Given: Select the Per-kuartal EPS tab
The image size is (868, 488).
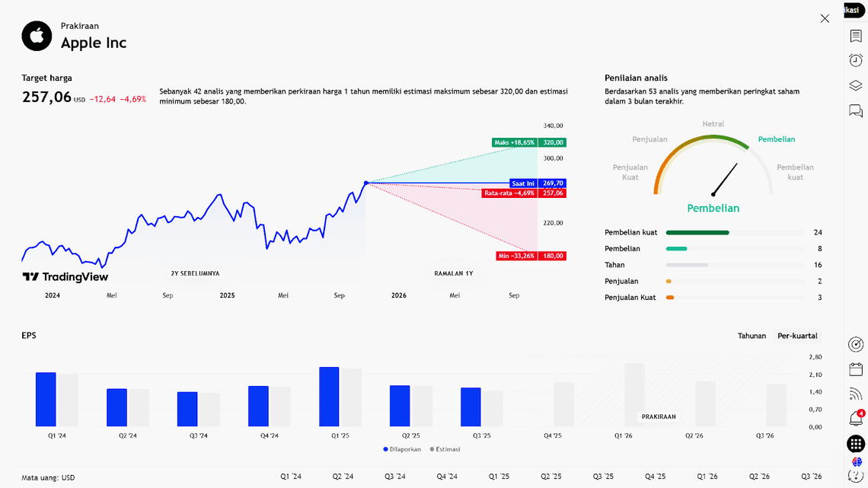Looking at the screenshot, I should point(797,336).
